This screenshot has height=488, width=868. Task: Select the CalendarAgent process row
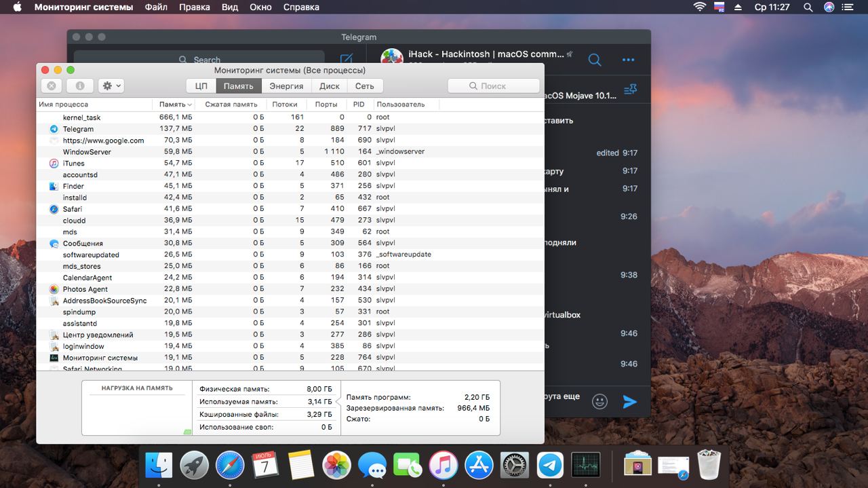point(290,278)
